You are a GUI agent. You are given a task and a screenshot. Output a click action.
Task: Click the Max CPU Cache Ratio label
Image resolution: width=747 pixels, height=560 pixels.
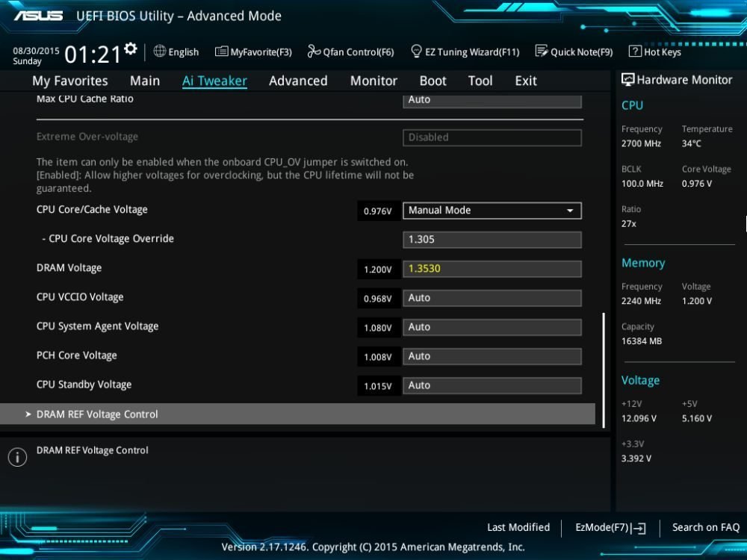click(x=85, y=99)
